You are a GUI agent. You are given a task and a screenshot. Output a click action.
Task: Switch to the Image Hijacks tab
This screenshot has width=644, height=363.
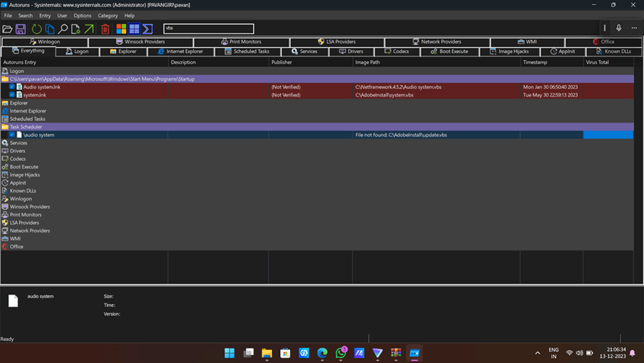point(510,52)
